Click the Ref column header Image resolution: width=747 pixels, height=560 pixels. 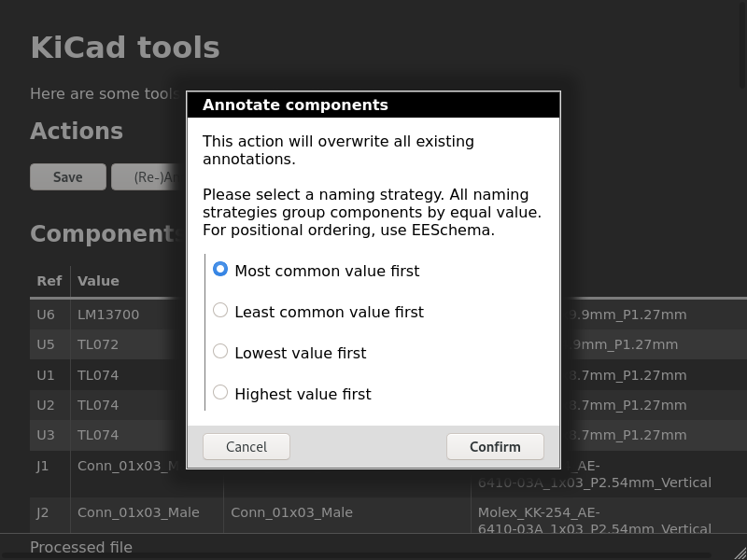coord(49,281)
